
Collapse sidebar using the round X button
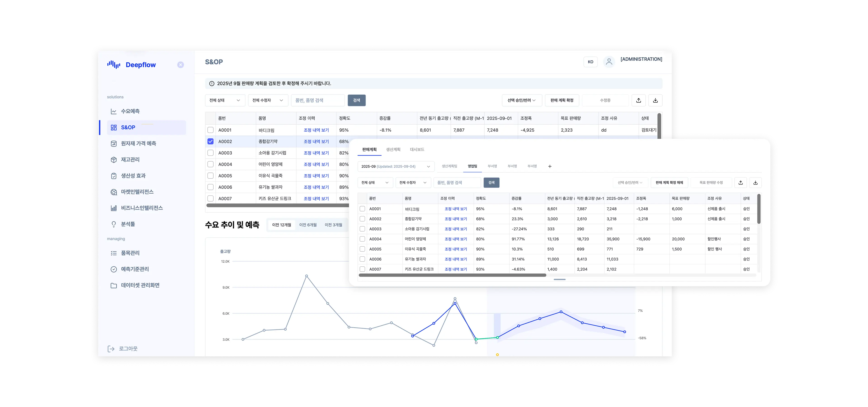point(181,65)
